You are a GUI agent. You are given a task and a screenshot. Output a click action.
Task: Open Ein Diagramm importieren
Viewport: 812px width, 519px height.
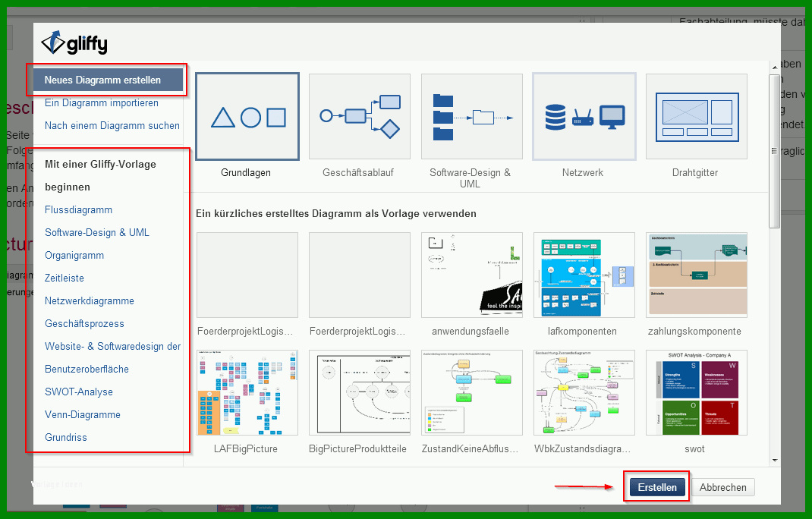pyautogui.click(x=102, y=102)
